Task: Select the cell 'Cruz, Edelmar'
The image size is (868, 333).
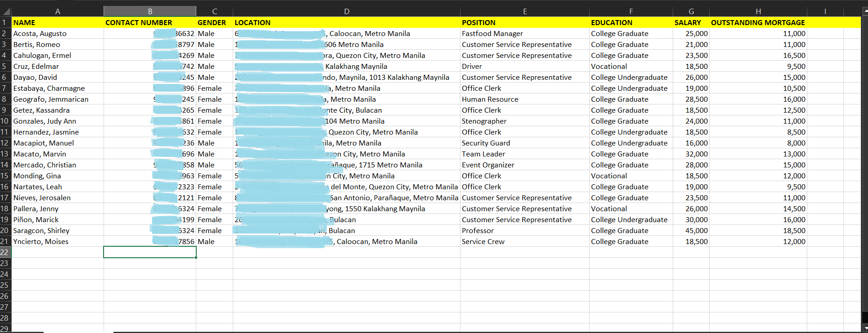Action: [x=58, y=66]
